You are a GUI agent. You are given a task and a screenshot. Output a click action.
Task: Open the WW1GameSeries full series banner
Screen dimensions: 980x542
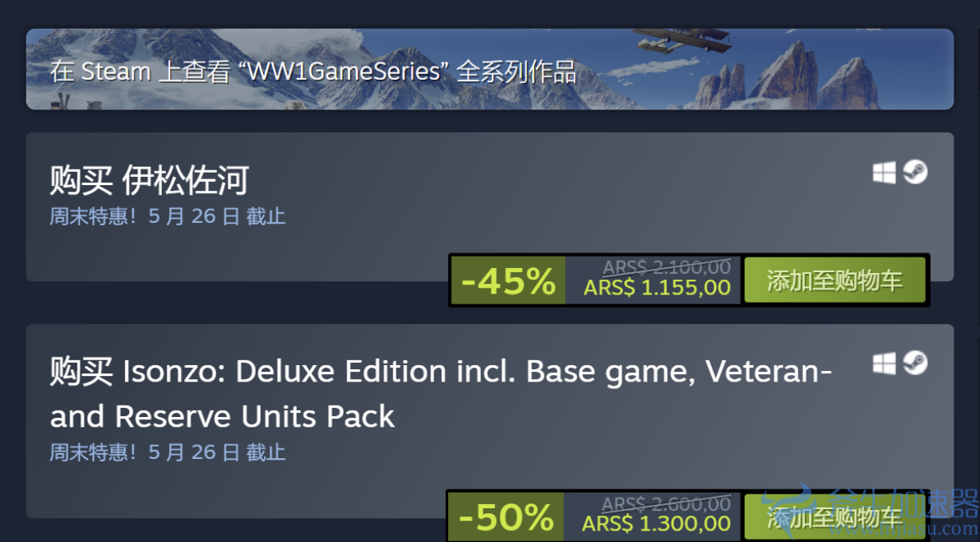point(489,69)
